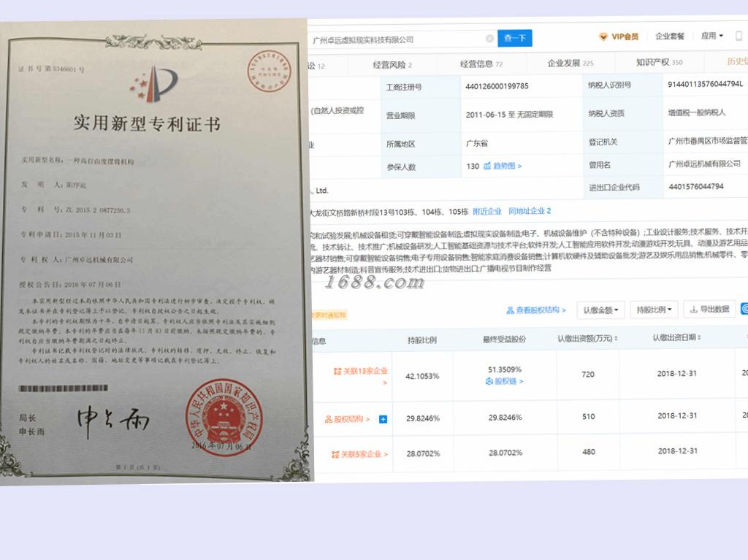Click the structure icon before 股权结构 in row two
This screenshot has height=560, width=748.
[328, 419]
